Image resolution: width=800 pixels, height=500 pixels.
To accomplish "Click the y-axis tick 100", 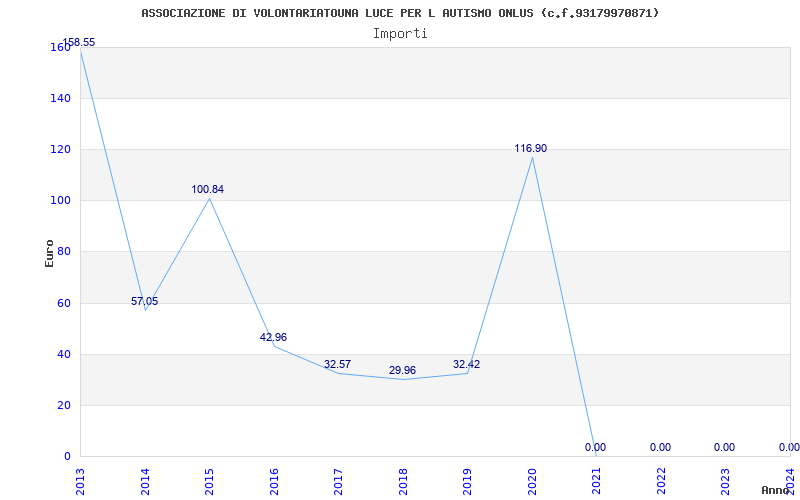I will 60,201.
